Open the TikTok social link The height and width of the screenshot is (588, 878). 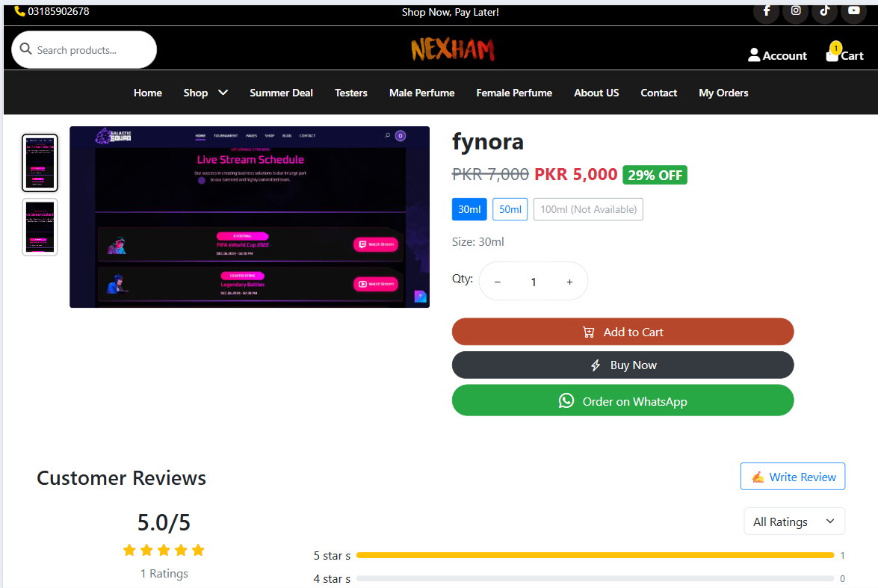click(x=824, y=10)
